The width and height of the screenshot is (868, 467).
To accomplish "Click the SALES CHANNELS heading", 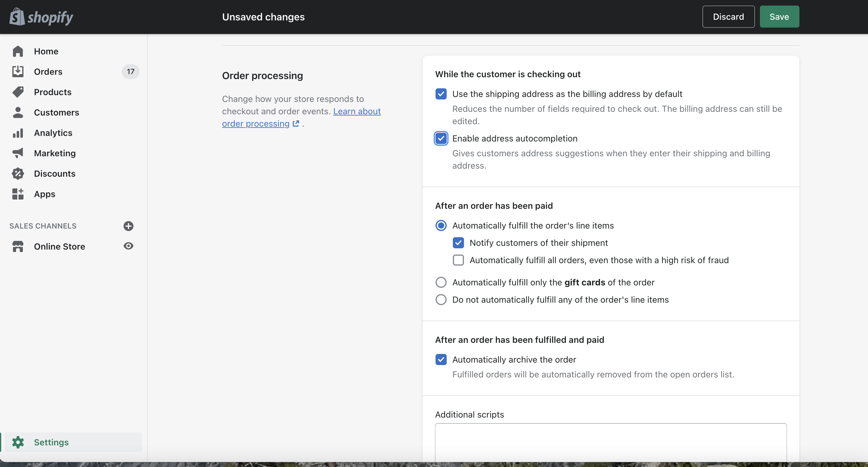I will click(x=43, y=226).
